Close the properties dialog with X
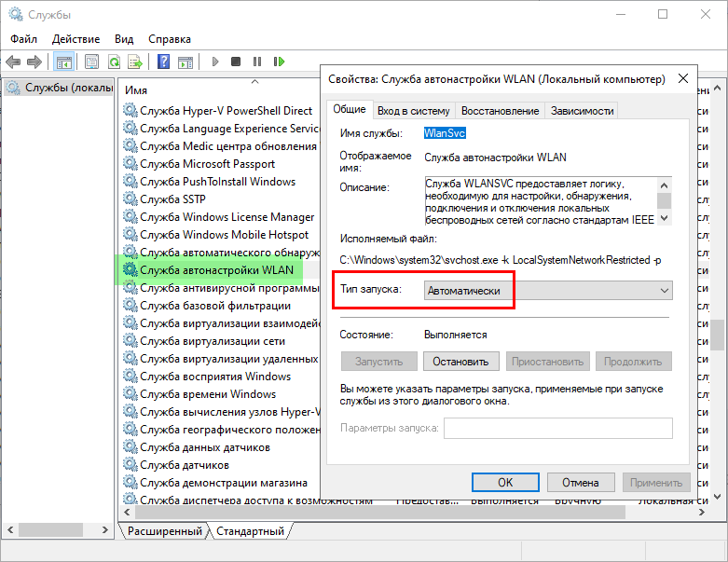The image size is (728, 562). coord(683,78)
